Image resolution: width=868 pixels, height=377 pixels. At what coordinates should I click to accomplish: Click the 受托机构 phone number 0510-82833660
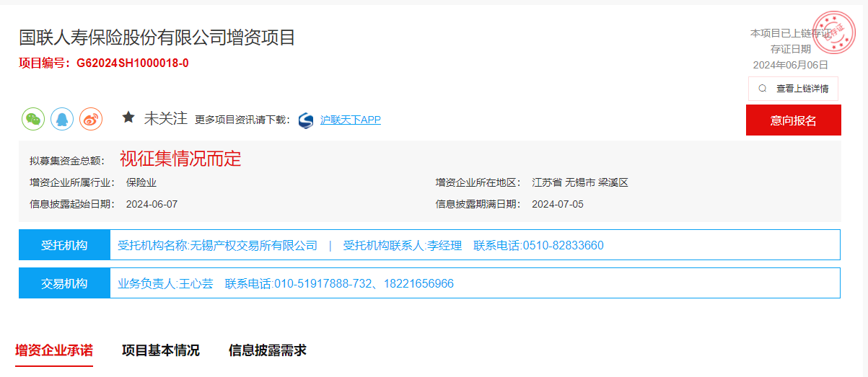[563, 246]
